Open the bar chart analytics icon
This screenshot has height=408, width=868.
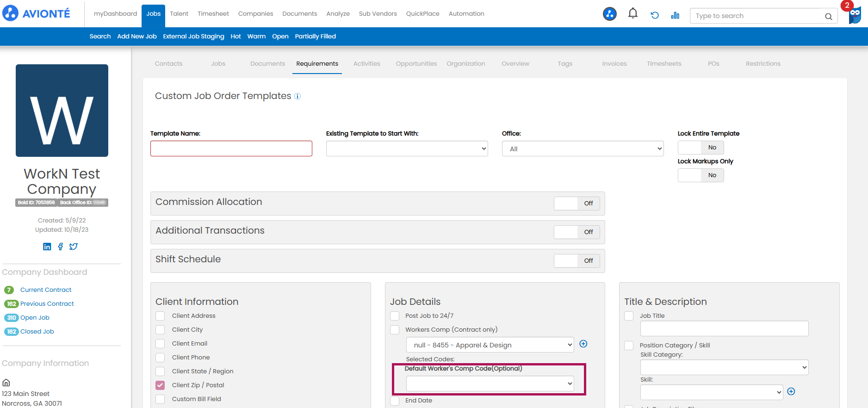click(x=675, y=15)
